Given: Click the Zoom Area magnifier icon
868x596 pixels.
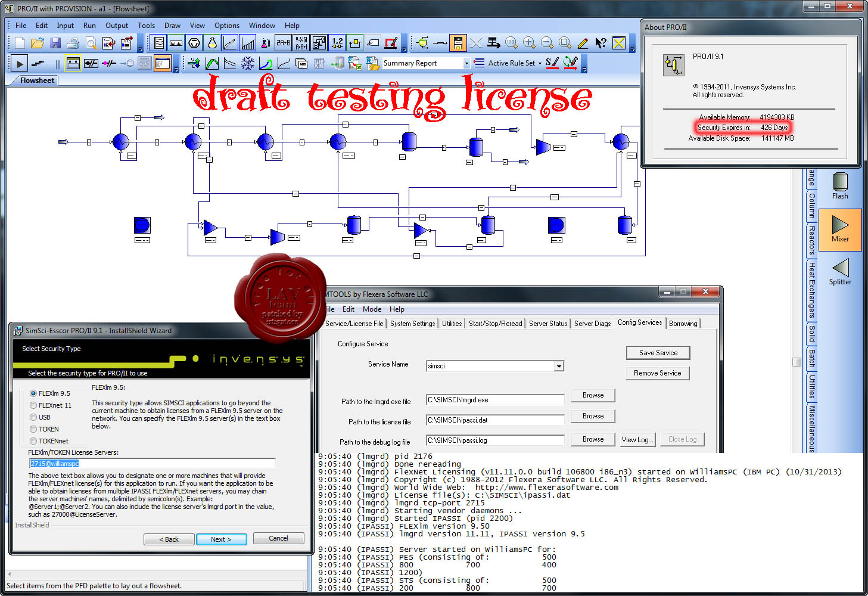Looking at the screenshot, I should pyautogui.click(x=565, y=43).
